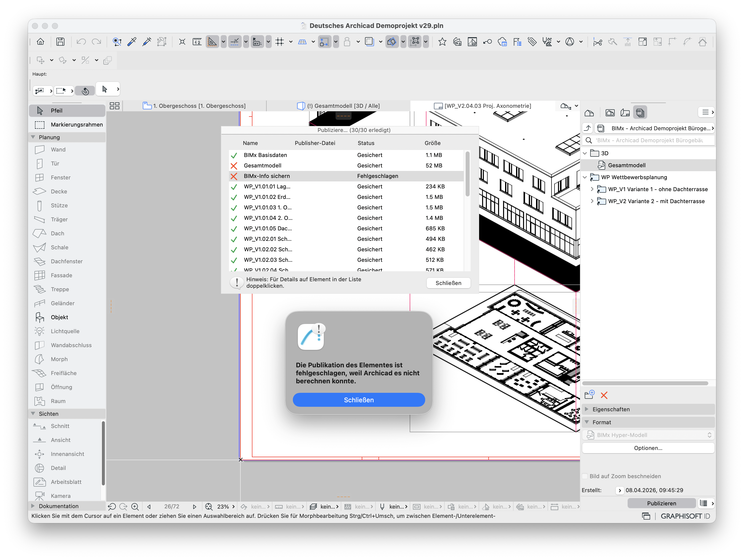
Task: Switch to Gesamtmodell 3D / Alle tab
Action: [338, 106]
